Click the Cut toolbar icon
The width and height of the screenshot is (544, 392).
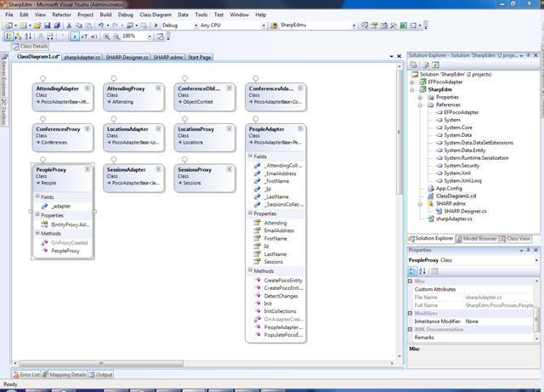click(69, 26)
